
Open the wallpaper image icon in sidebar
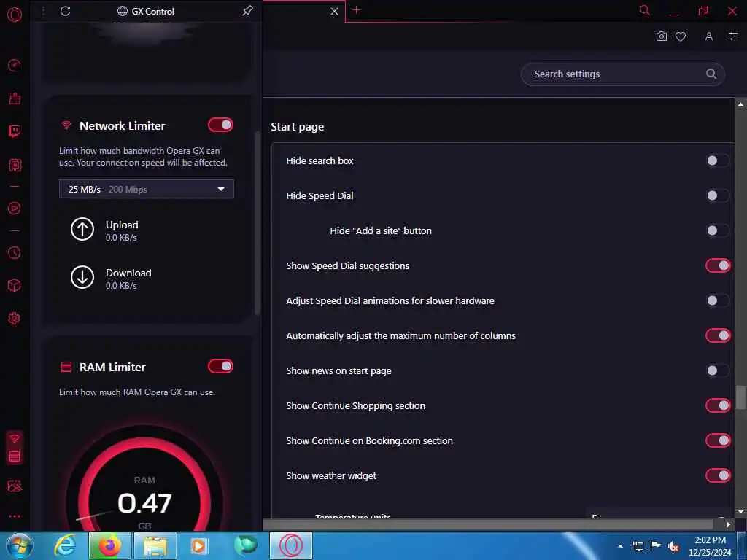tap(15, 486)
